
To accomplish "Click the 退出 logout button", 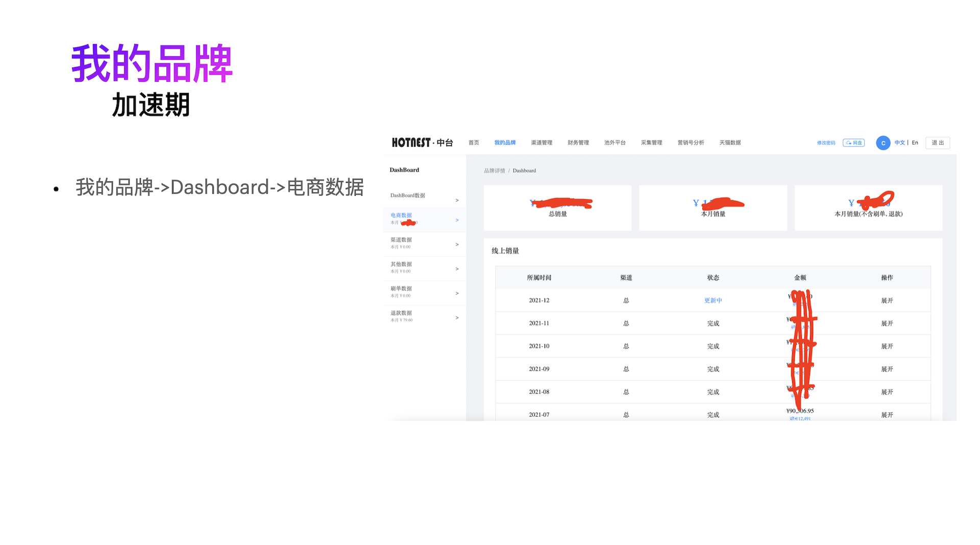I will pyautogui.click(x=938, y=143).
